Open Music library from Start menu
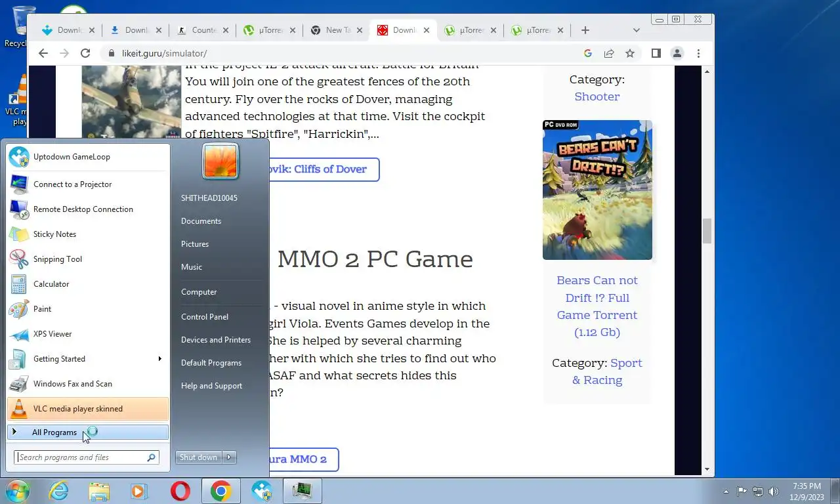 click(192, 267)
